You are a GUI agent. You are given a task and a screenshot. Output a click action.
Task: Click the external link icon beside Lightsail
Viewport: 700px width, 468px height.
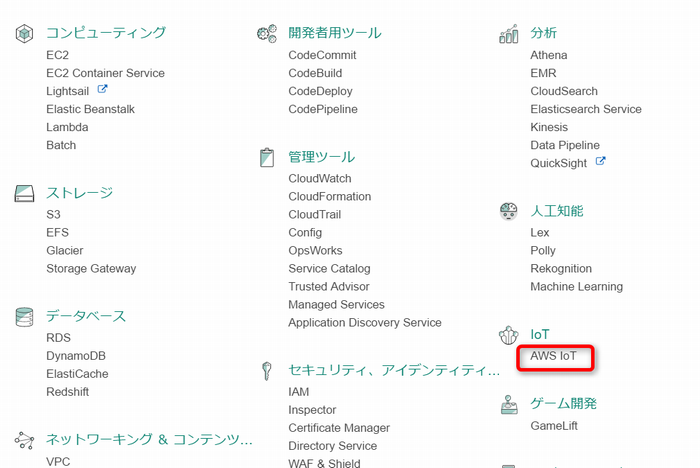coord(102,89)
